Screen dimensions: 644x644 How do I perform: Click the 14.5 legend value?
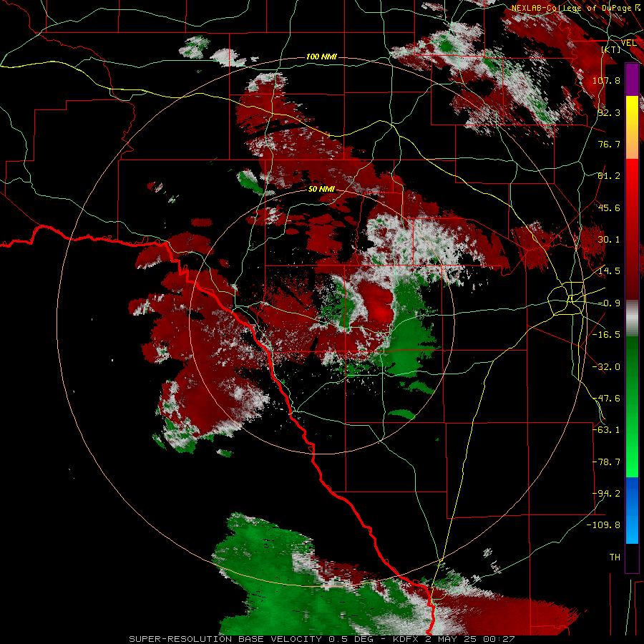[609, 271]
